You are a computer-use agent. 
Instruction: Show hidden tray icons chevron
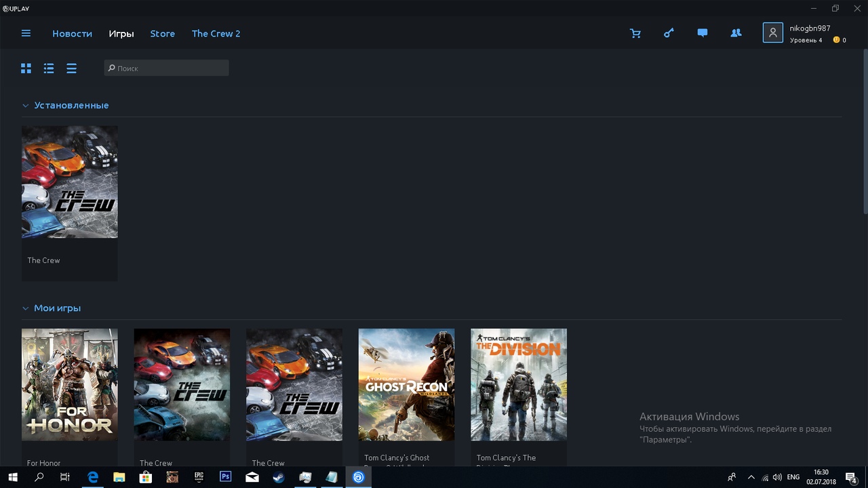(751, 477)
